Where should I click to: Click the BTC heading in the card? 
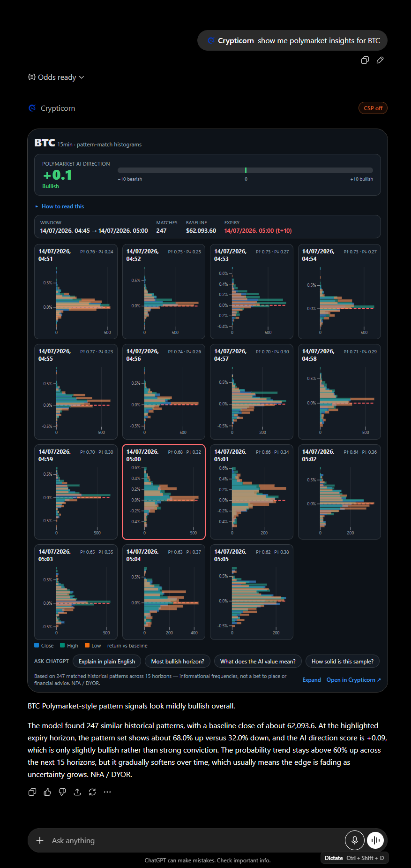click(x=45, y=143)
